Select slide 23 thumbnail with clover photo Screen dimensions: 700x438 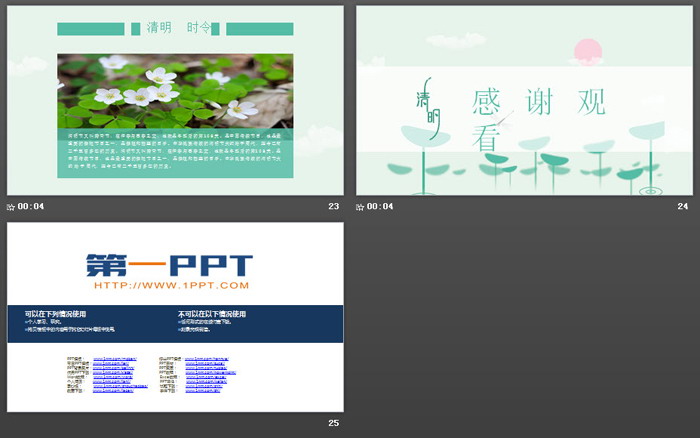coord(175,100)
